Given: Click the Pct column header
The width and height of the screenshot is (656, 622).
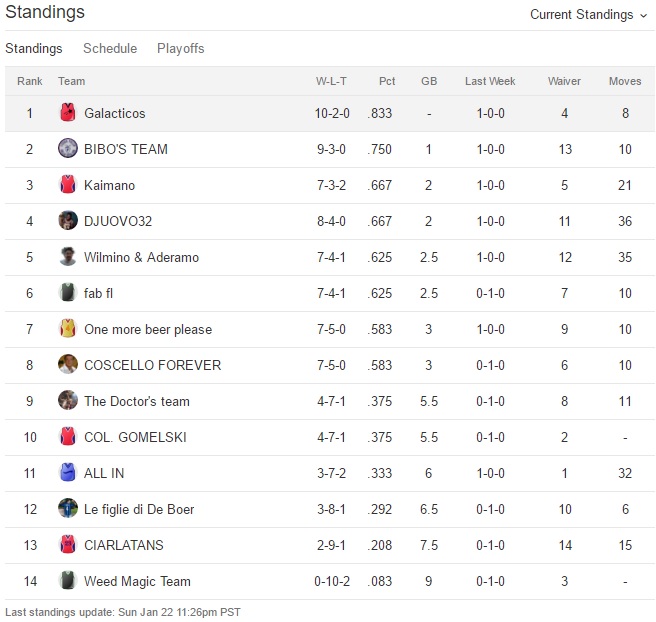Looking at the screenshot, I should coord(387,81).
